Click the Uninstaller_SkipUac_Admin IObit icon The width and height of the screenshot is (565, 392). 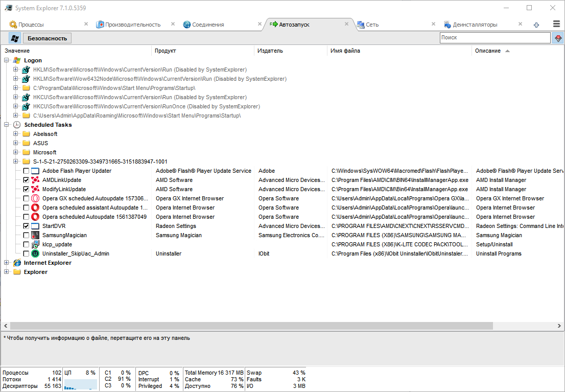coord(35,253)
